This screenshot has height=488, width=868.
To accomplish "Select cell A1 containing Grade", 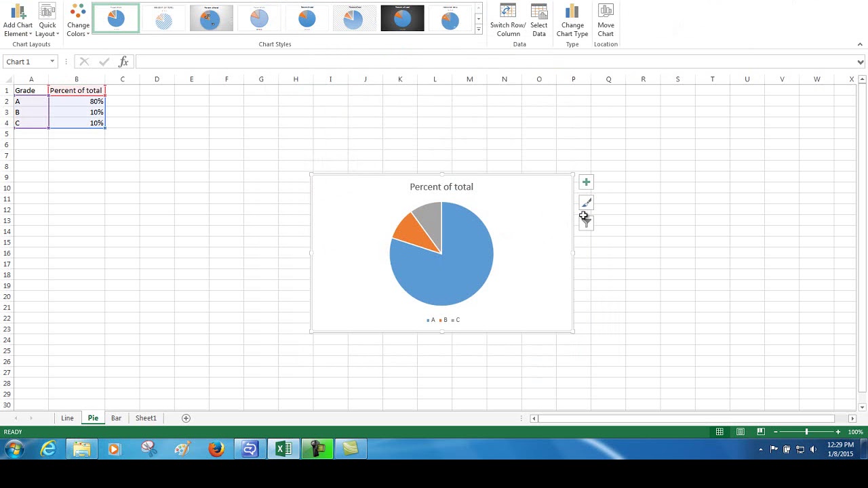I will (x=31, y=90).
